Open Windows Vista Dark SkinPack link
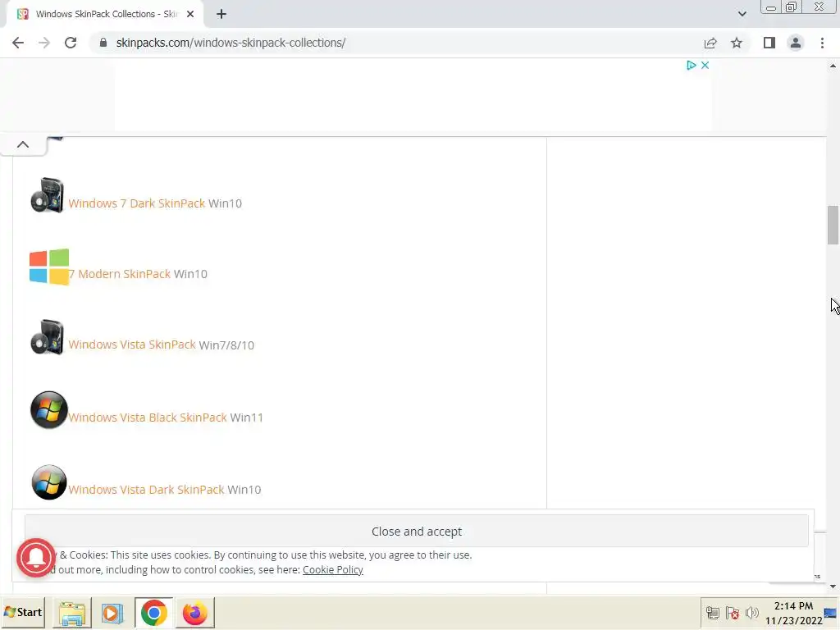The width and height of the screenshot is (840, 630). click(146, 490)
